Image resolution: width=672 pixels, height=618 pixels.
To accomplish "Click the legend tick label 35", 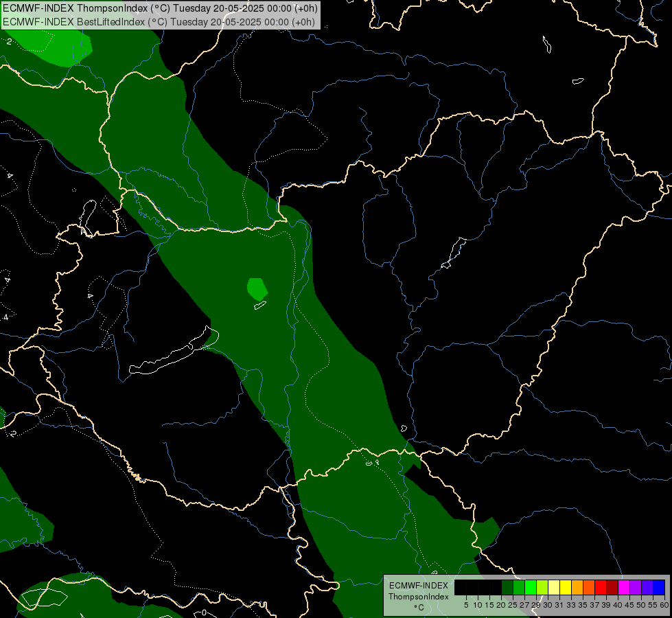I will coord(583,605).
